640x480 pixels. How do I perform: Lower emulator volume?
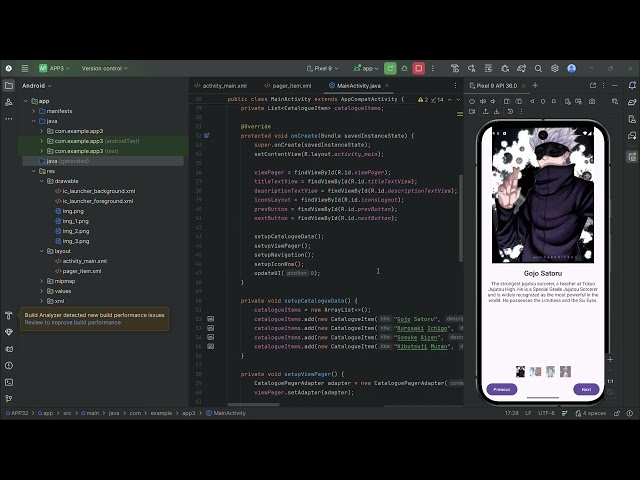click(x=493, y=101)
